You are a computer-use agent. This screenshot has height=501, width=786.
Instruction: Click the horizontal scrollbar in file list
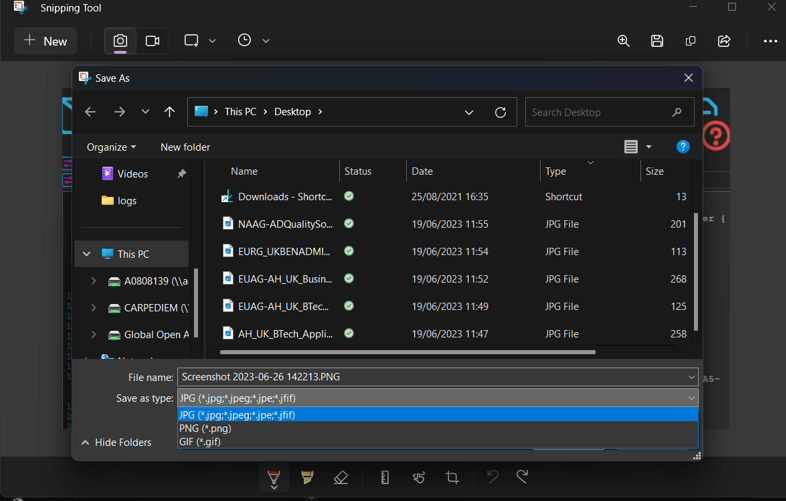[x=407, y=352]
